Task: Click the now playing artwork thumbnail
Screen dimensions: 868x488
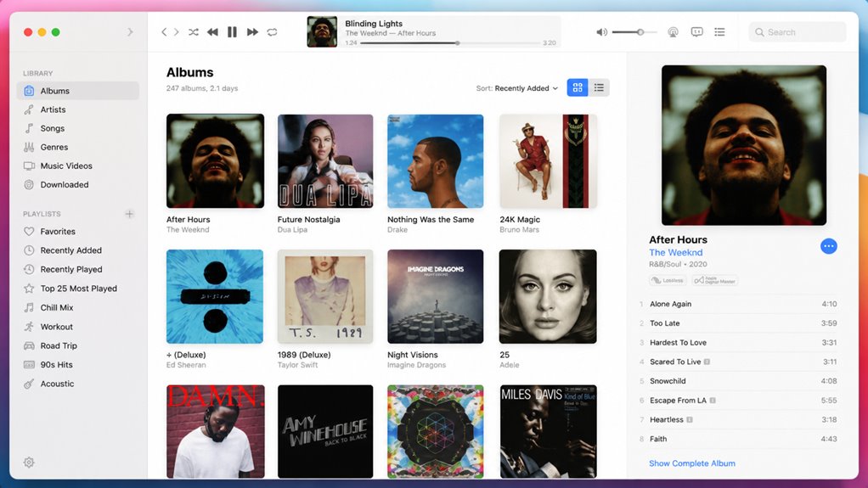Action: pyautogui.click(x=322, y=32)
